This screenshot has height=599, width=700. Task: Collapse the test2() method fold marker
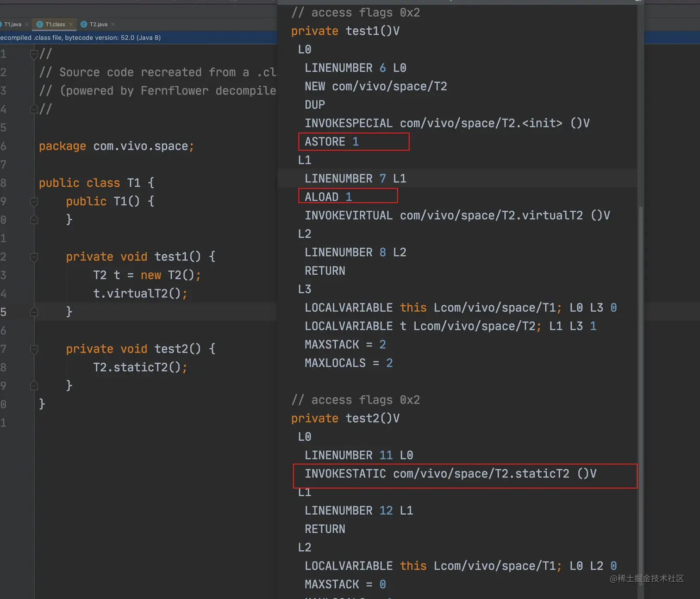(34, 349)
